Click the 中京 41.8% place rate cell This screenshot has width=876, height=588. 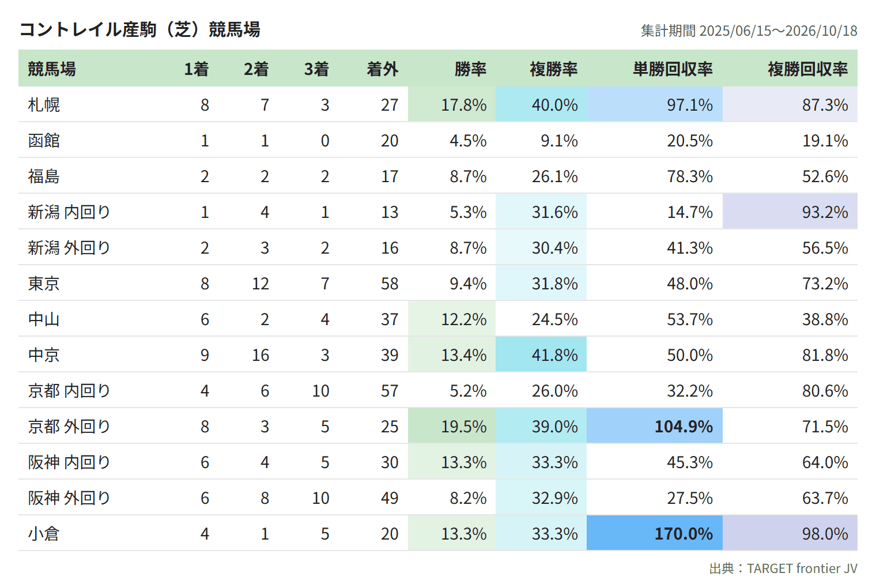coord(541,355)
